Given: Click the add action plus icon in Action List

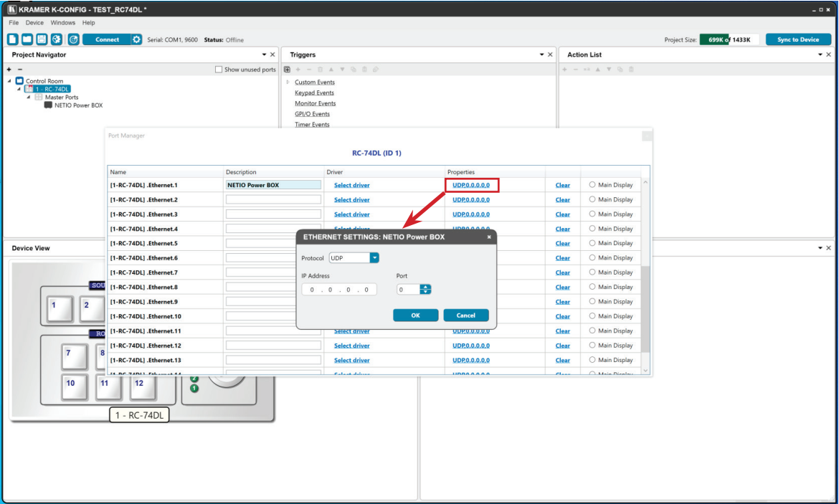Looking at the screenshot, I should pos(564,70).
